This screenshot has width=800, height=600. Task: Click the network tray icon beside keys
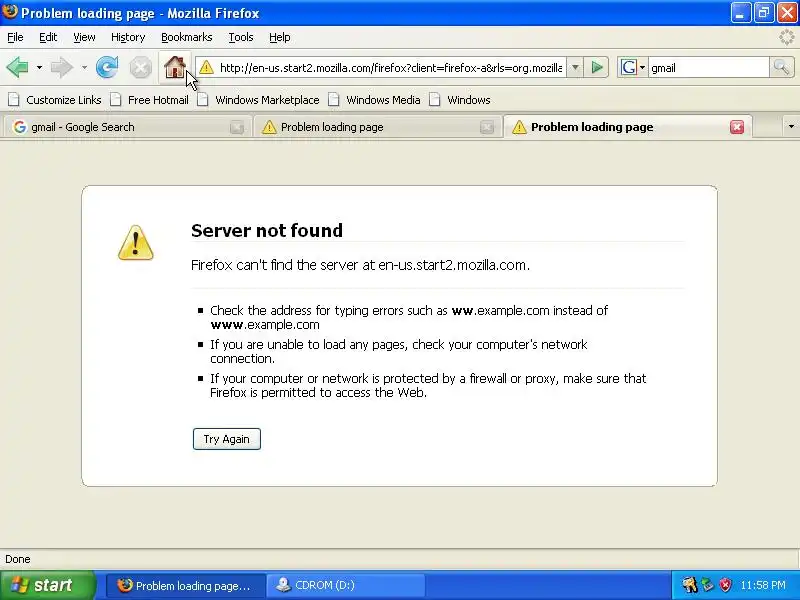point(707,585)
